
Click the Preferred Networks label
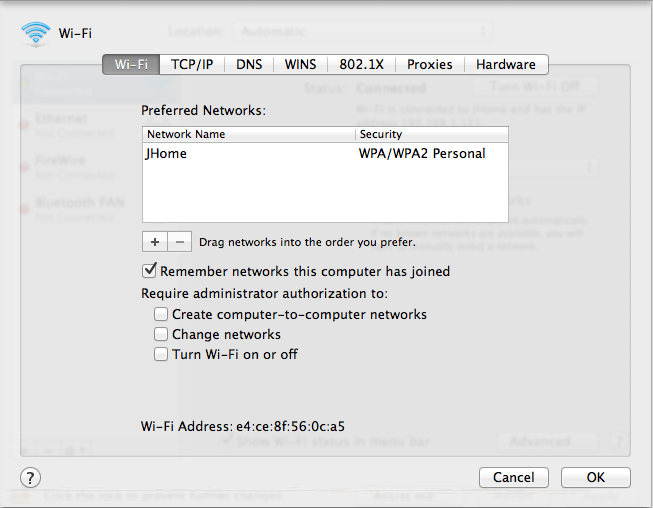pyautogui.click(x=203, y=110)
